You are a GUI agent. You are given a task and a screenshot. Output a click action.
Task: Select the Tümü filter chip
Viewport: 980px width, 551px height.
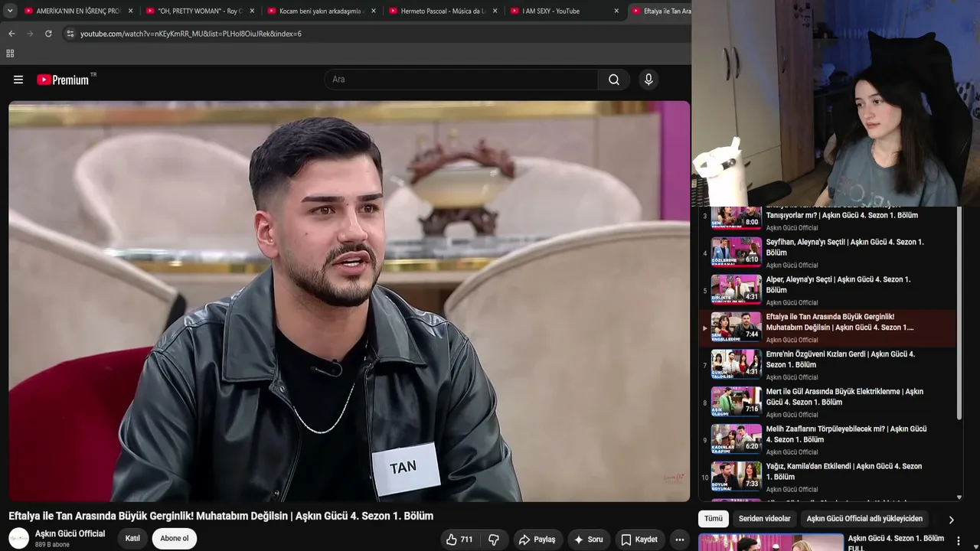pos(714,519)
